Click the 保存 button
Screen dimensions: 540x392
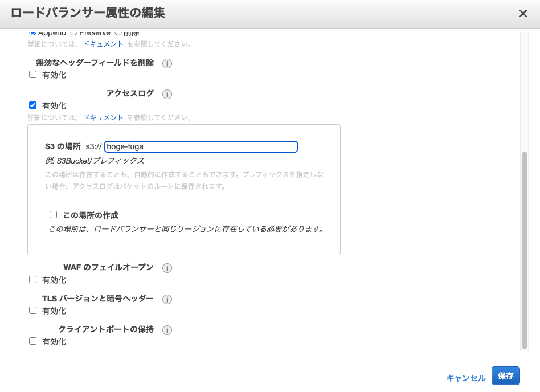pos(505,376)
